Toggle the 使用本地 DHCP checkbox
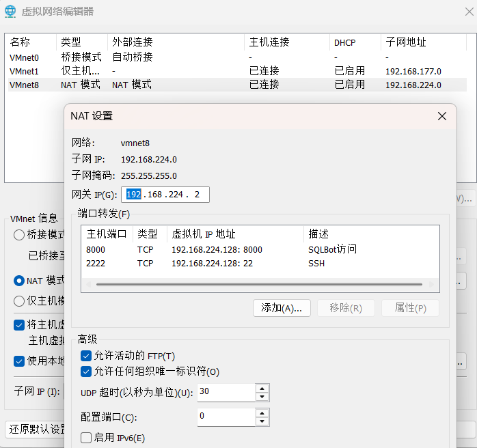Screen dimensions: 477x448 [19, 361]
